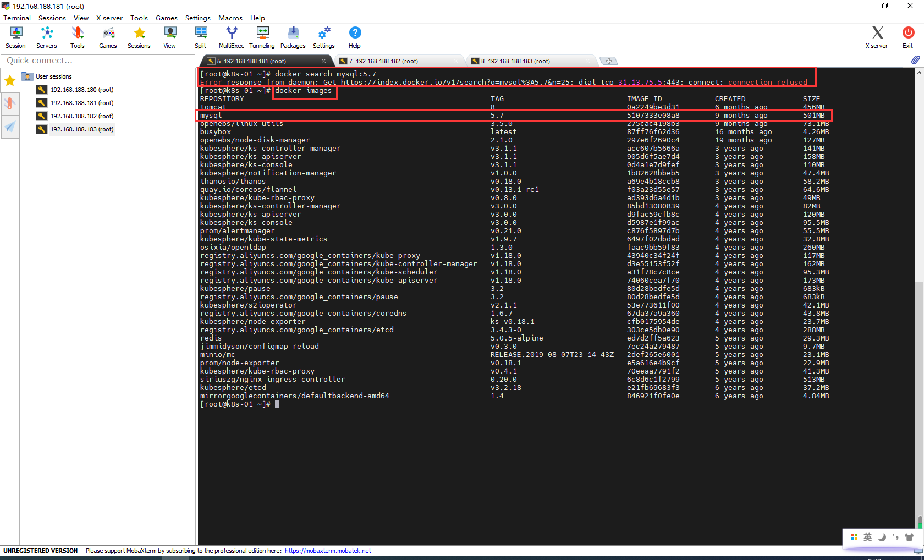Click the mysql repository row text

211,116
